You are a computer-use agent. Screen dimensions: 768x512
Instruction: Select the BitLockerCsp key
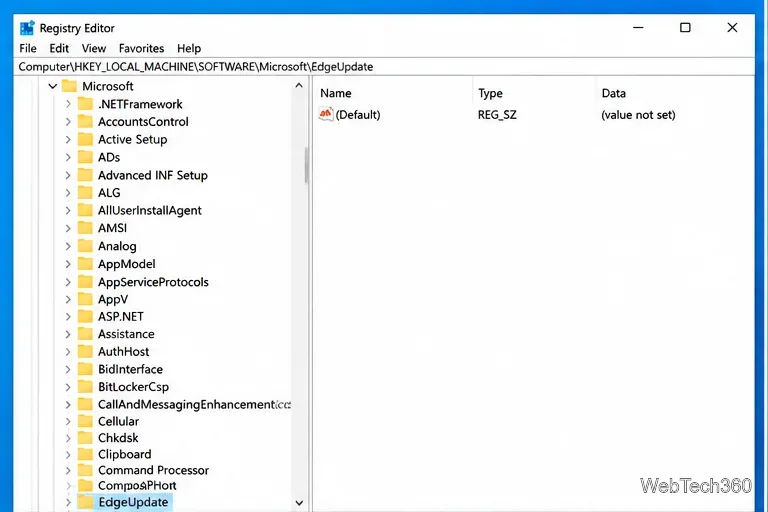point(133,387)
